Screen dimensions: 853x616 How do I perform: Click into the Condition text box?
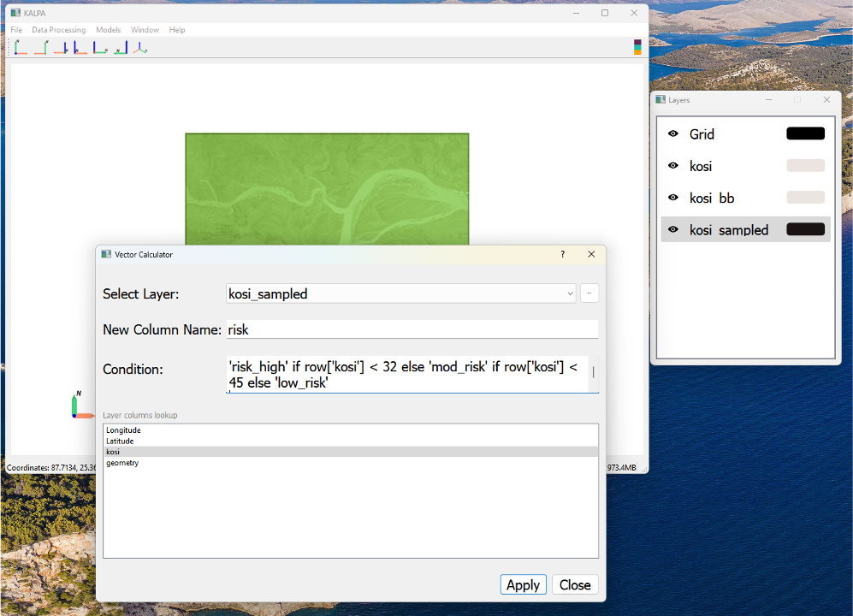tap(407, 375)
